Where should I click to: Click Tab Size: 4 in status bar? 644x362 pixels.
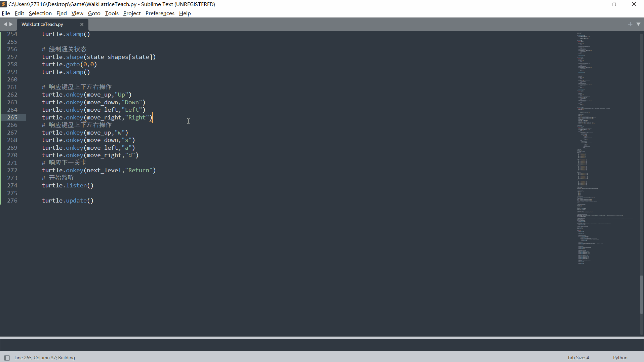click(x=578, y=358)
